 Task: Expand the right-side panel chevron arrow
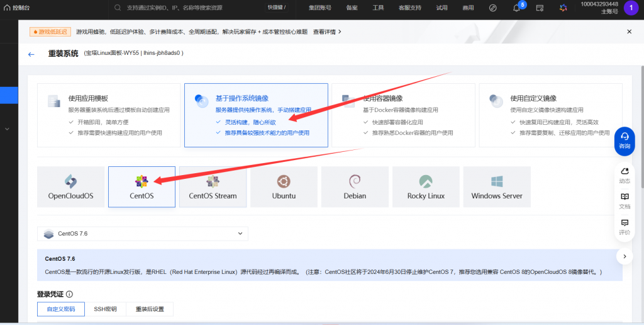tap(625, 256)
